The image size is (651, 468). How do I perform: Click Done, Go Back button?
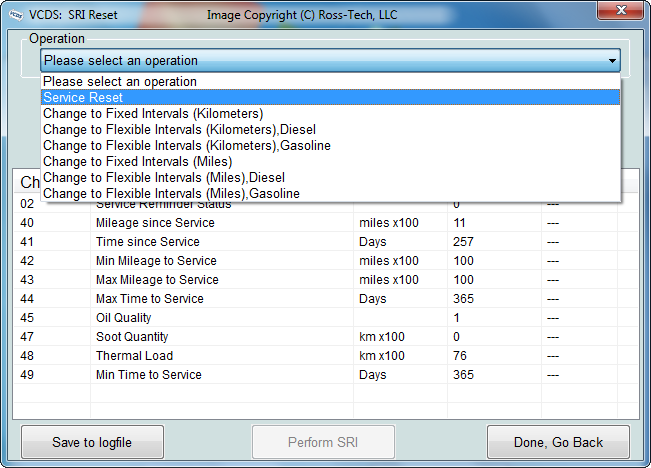click(x=558, y=442)
